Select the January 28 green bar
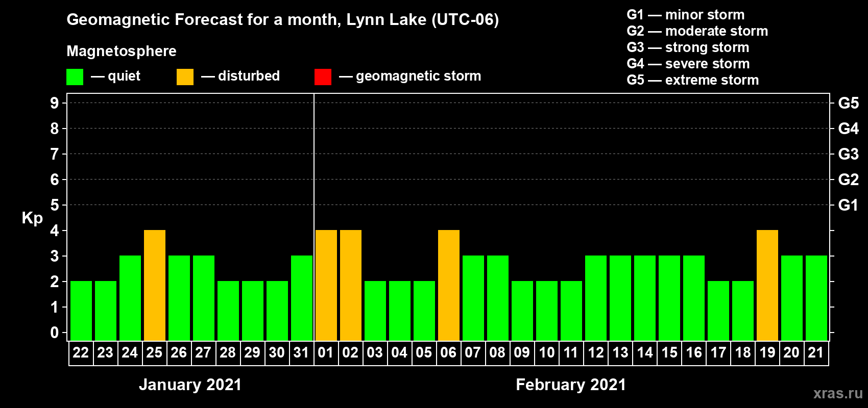868x408 pixels. [x=228, y=311]
